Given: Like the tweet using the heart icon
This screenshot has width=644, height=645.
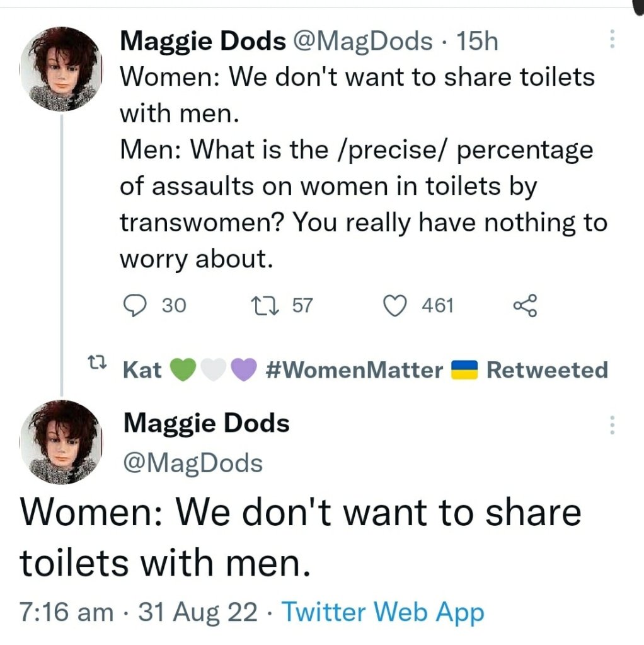Looking at the screenshot, I should [396, 305].
